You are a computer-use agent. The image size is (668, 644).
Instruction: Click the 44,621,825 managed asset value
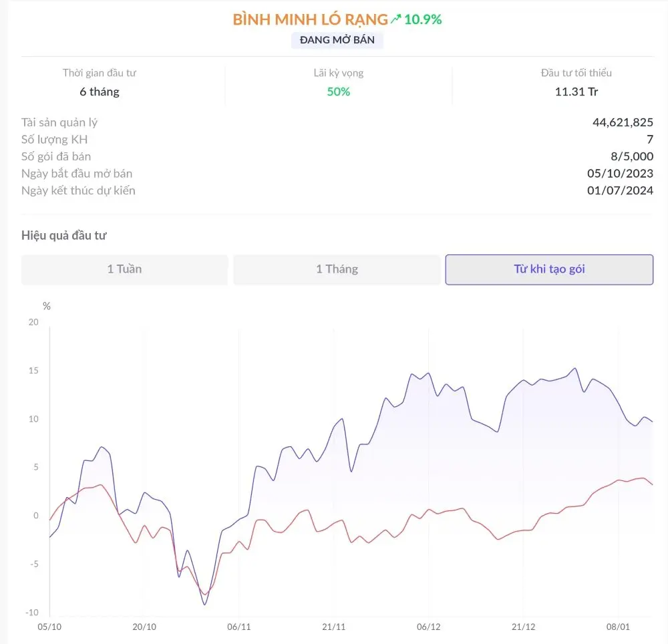pyautogui.click(x=623, y=123)
